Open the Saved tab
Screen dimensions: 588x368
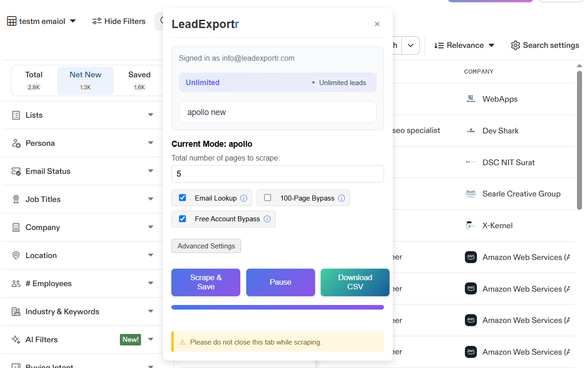pos(139,80)
